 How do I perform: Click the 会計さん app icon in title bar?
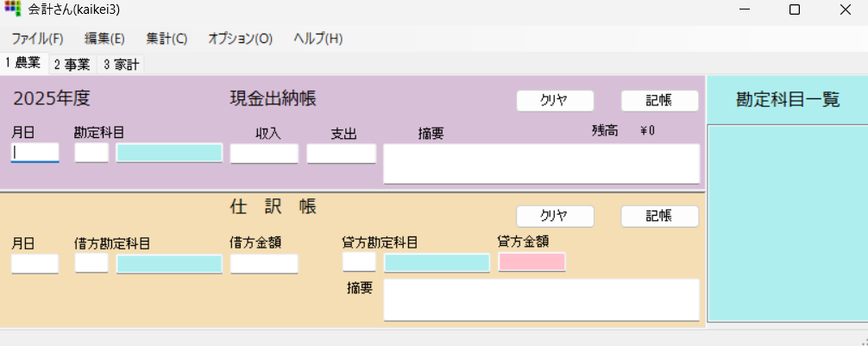[12, 11]
